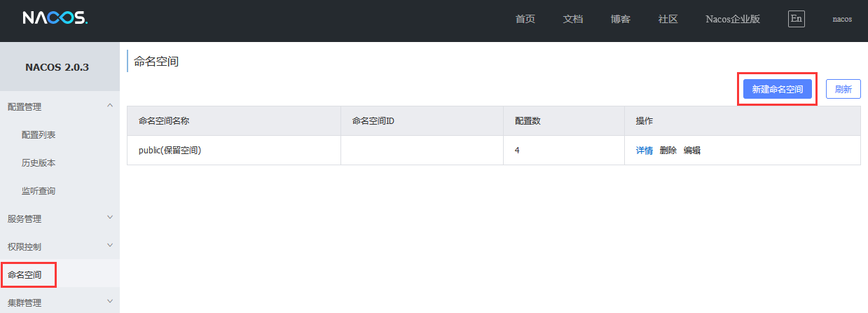Expand the 权限控制 menu chevron
This screenshot has height=313, width=868.
coord(109,246)
